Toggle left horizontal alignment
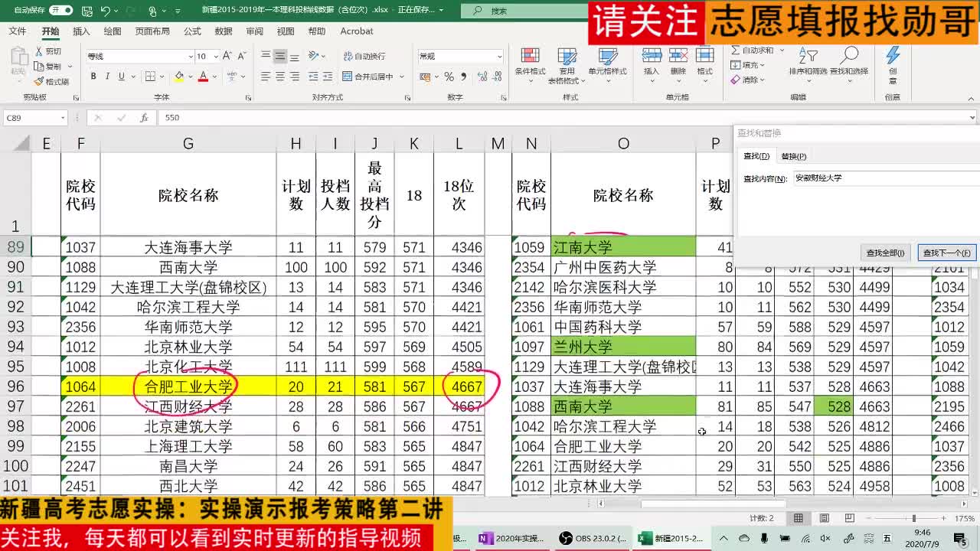980x551 pixels. click(266, 77)
